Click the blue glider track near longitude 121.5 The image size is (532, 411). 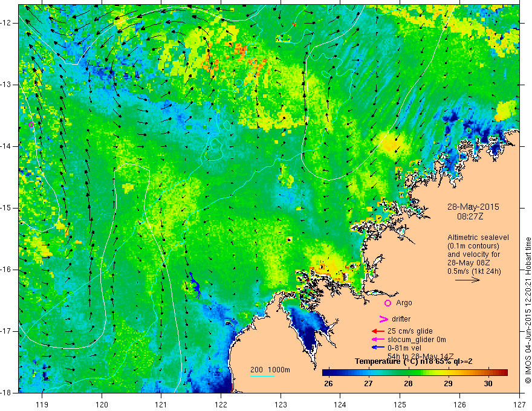coord(195,285)
